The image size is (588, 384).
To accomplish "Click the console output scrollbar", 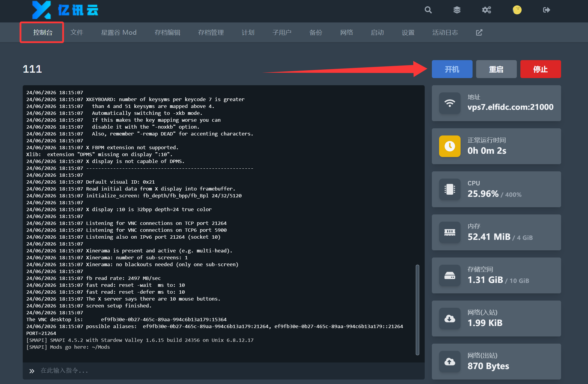I will [x=417, y=310].
